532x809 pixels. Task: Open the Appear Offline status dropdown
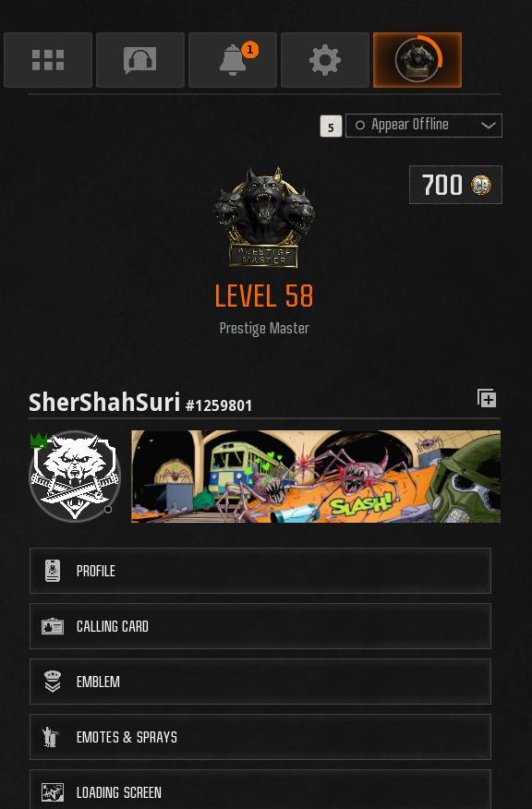click(x=424, y=126)
